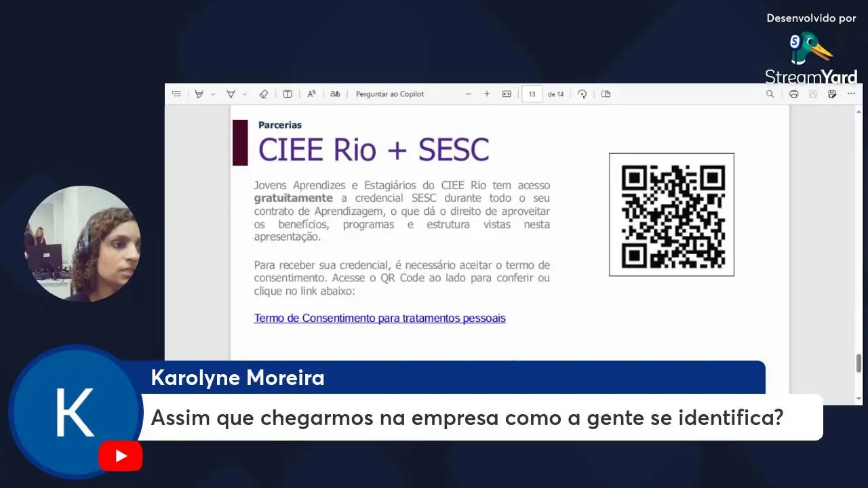Click the Translate icon
Viewport: 868px width, 488px height.
[x=335, y=94]
